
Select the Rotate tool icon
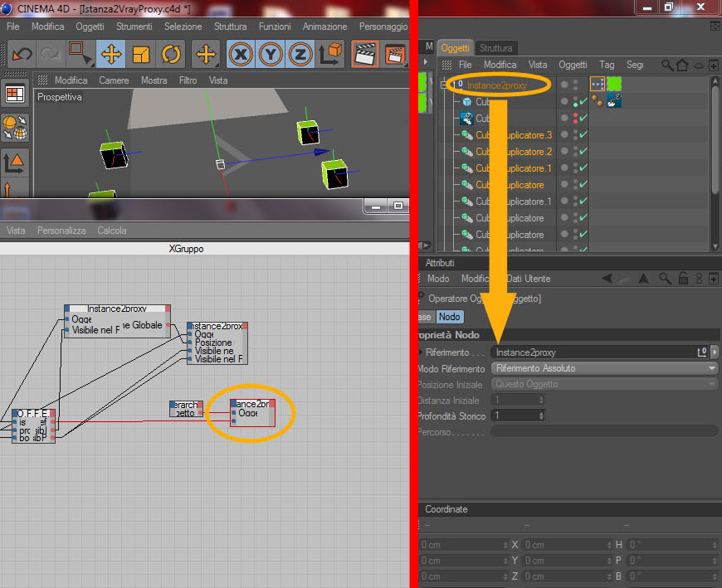(x=171, y=54)
